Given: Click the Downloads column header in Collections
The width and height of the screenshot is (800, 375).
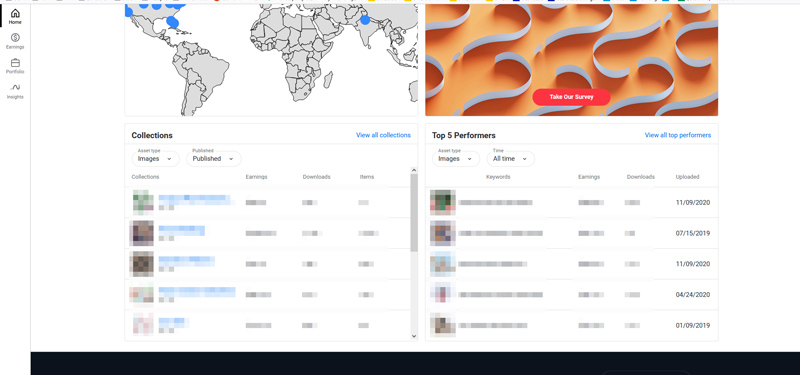Looking at the screenshot, I should pos(316,177).
